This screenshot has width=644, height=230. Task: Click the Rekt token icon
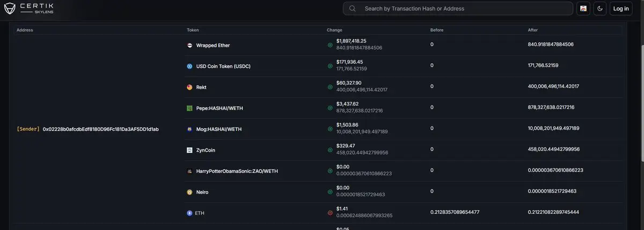click(x=189, y=87)
